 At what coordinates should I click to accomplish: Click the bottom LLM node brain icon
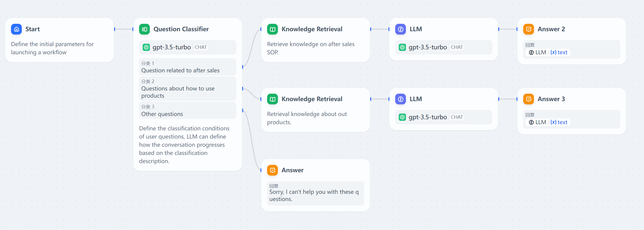tap(400, 99)
